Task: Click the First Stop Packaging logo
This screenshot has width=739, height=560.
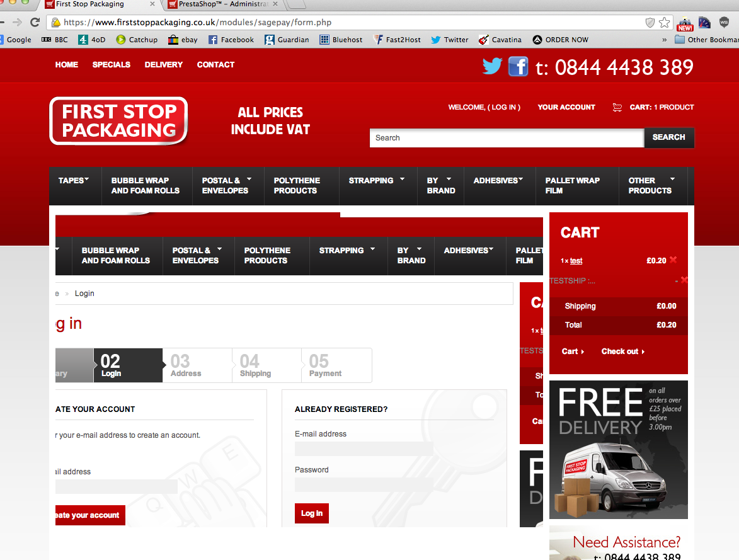Action: (118, 121)
